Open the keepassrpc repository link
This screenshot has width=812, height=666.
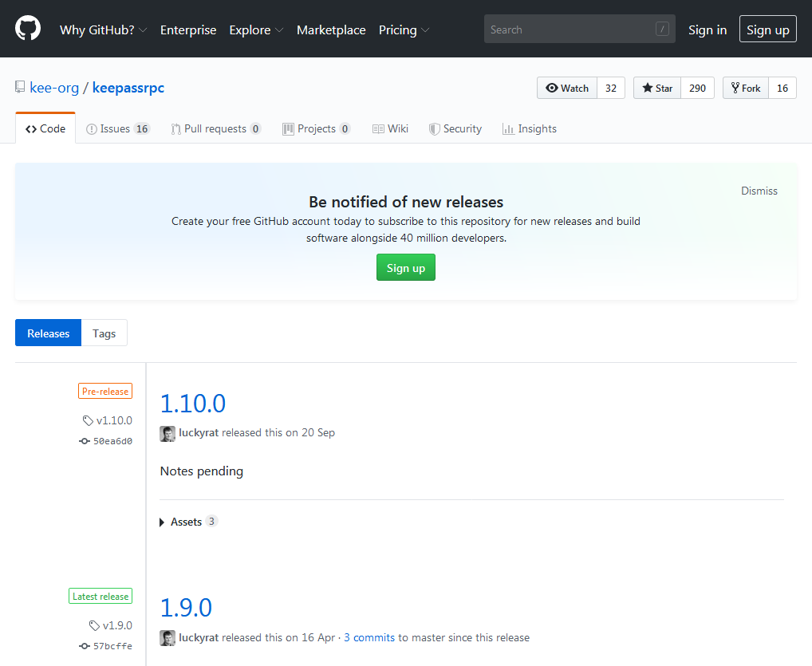pyautogui.click(x=128, y=88)
